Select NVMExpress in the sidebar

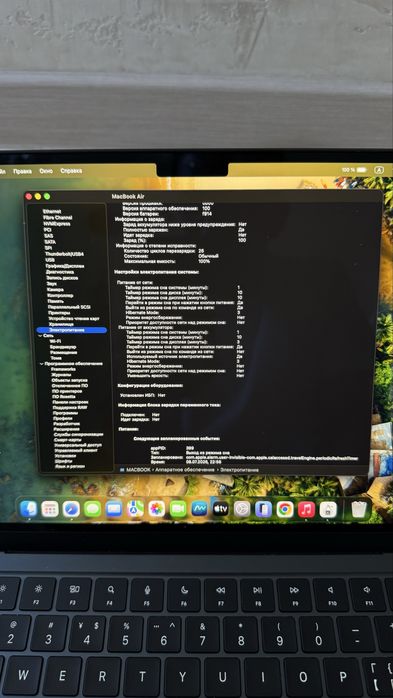click(x=57, y=223)
